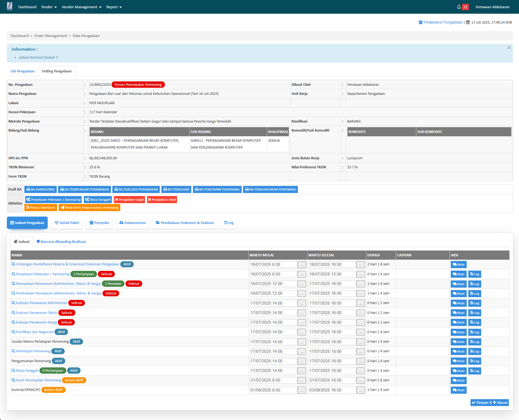
Task: Open the Tender dropdown menu
Action: (49, 7)
